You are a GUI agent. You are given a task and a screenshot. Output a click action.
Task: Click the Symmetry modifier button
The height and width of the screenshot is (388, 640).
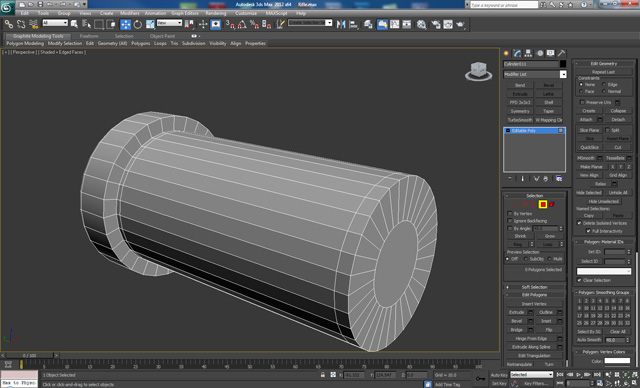tap(520, 111)
